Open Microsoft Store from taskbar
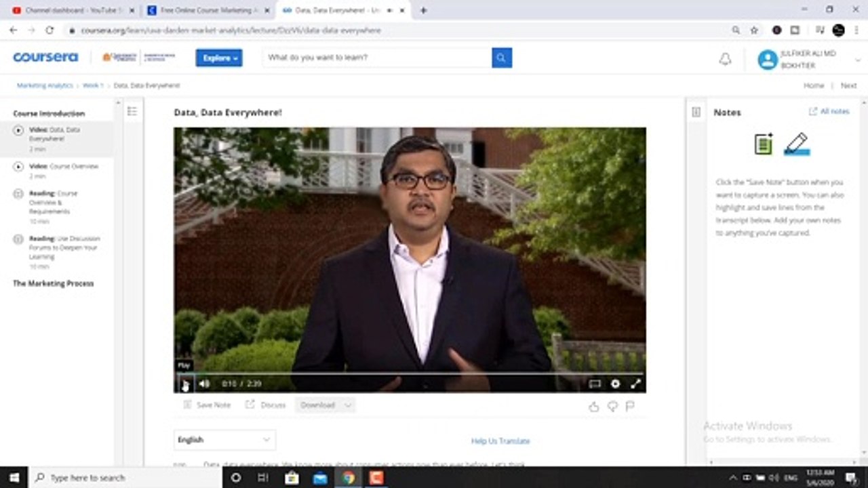868x488 pixels. pyautogui.click(x=292, y=477)
